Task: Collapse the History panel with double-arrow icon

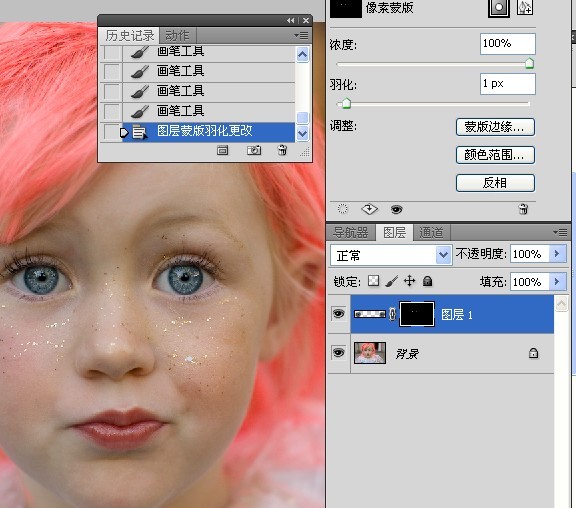Action: tap(290, 21)
